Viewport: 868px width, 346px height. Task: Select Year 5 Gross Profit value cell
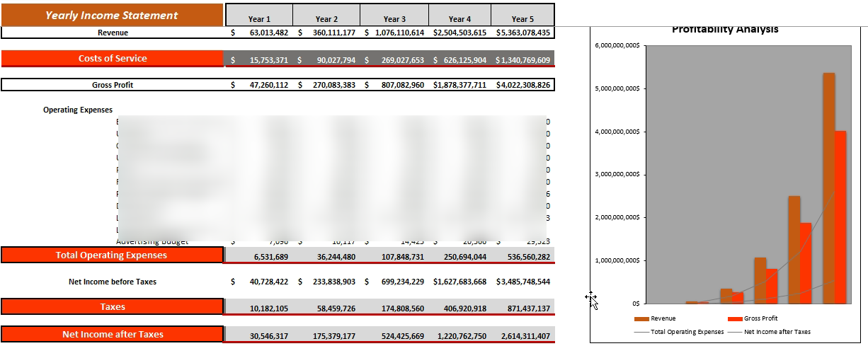tap(522, 85)
